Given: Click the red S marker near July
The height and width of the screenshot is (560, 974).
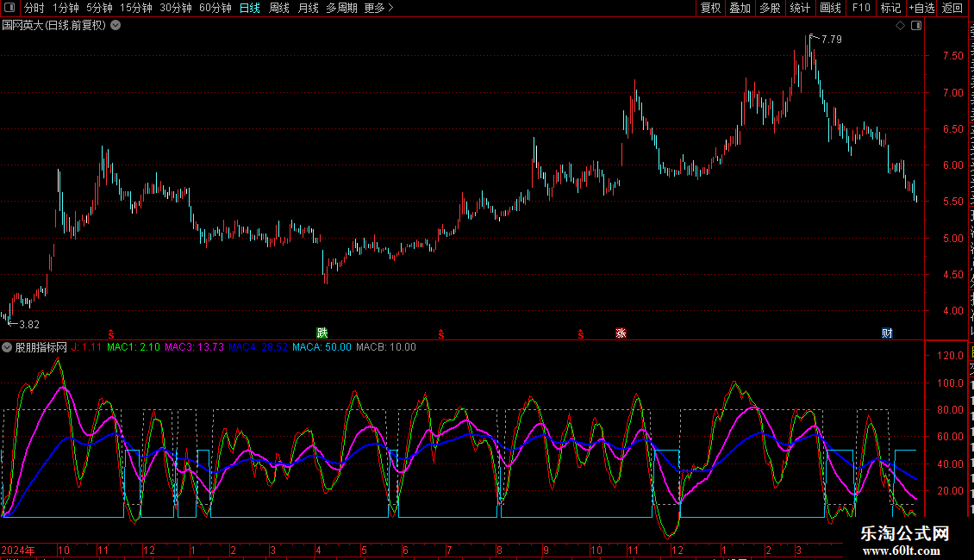Looking at the screenshot, I should click(441, 334).
